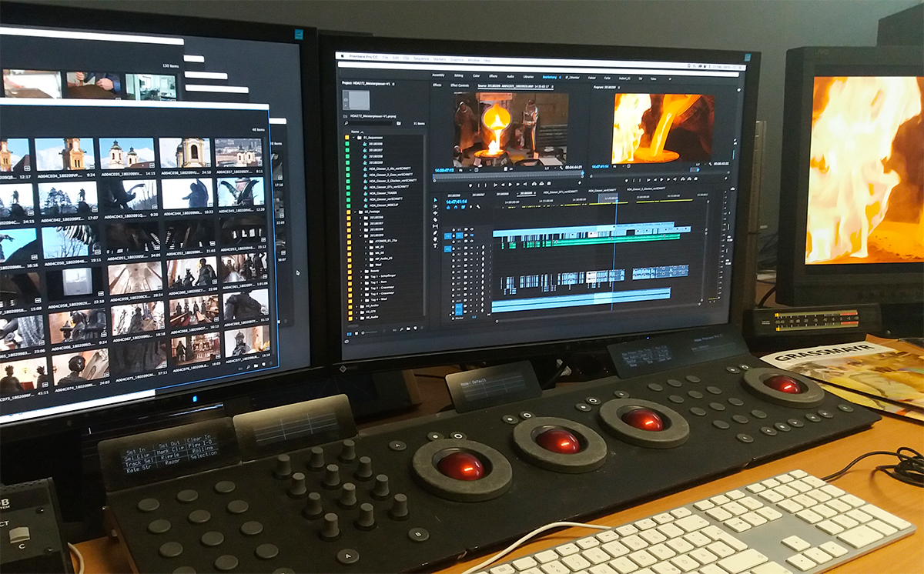Select the Ripple Edit tool
The image size is (924, 574).
point(436,213)
